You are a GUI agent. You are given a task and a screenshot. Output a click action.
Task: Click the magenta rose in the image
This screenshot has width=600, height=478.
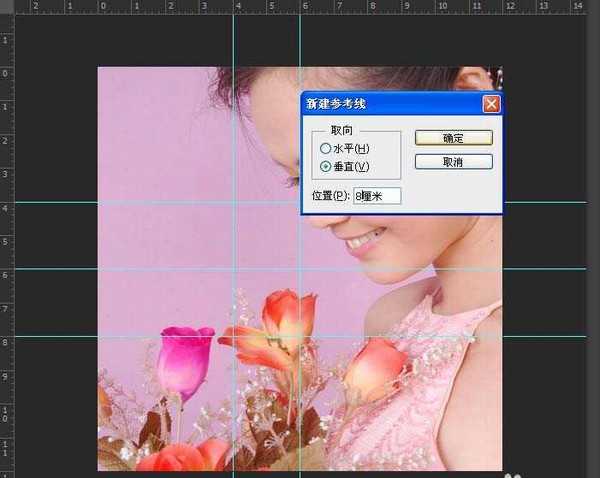(183, 360)
